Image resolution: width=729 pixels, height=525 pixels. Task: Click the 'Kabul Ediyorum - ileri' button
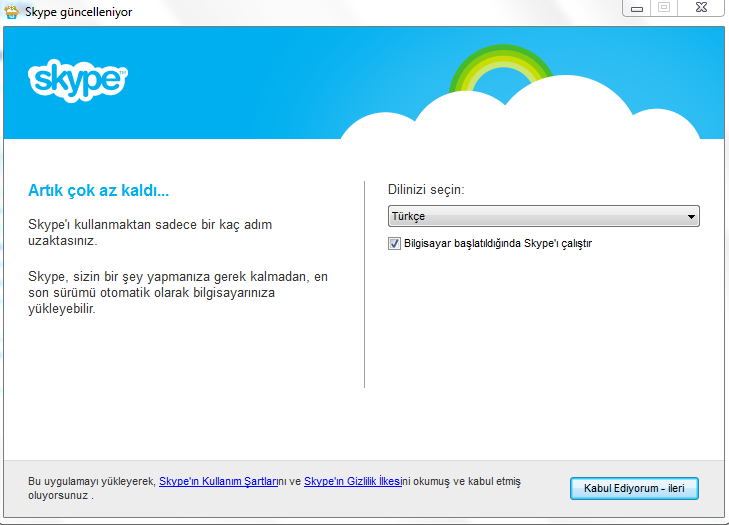[x=634, y=488]
